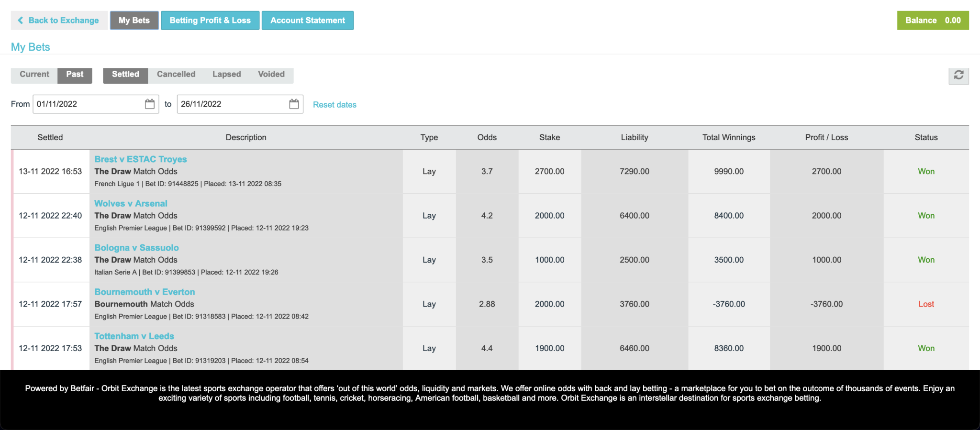The height and width of the screenshot is (430, 980).
Task: Show Voided bets filter
Action: pyautogui.click(x=271, y=74)
